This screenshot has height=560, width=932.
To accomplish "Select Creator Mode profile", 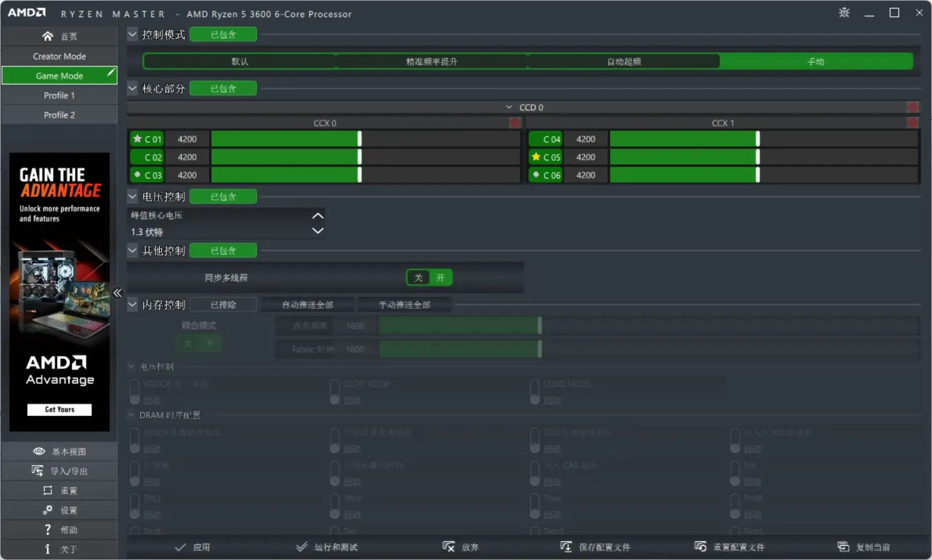I will coord(60,56).
